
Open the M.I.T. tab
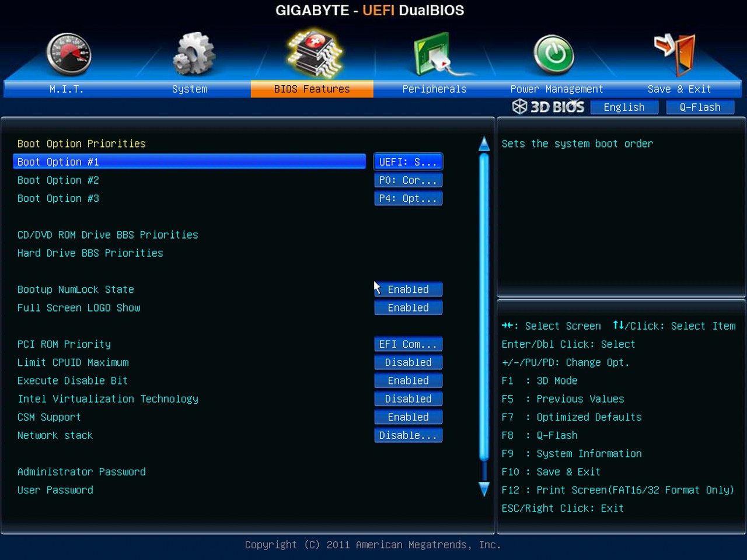[x=67, y=89]
